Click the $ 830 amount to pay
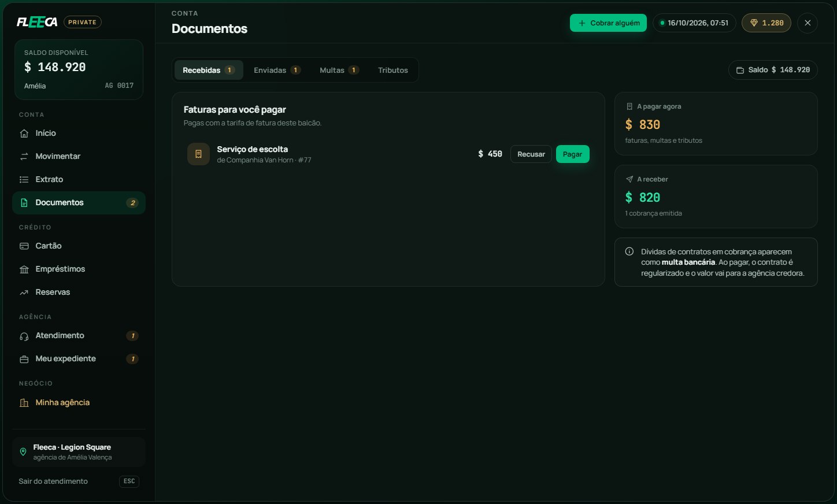 coord(643,125)
